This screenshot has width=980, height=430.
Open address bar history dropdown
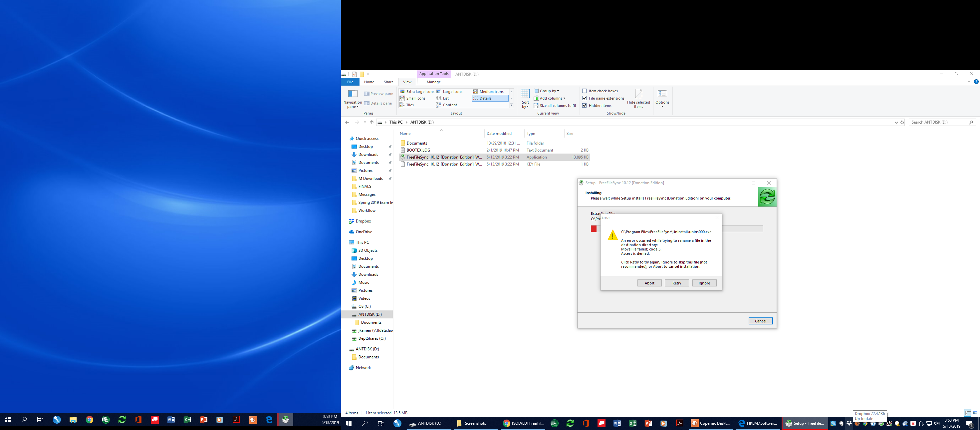pos(896,122)
